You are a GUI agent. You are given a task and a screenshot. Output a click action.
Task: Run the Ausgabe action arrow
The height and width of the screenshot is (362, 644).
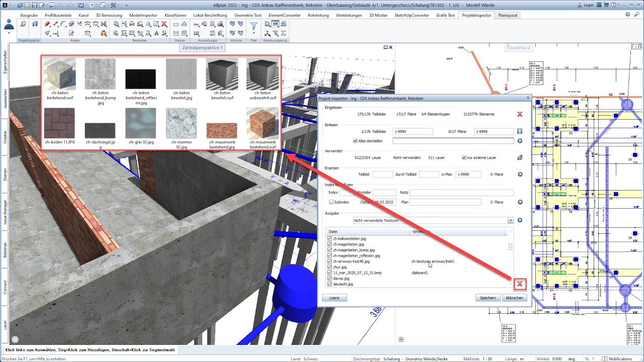[x=520, y=220]
